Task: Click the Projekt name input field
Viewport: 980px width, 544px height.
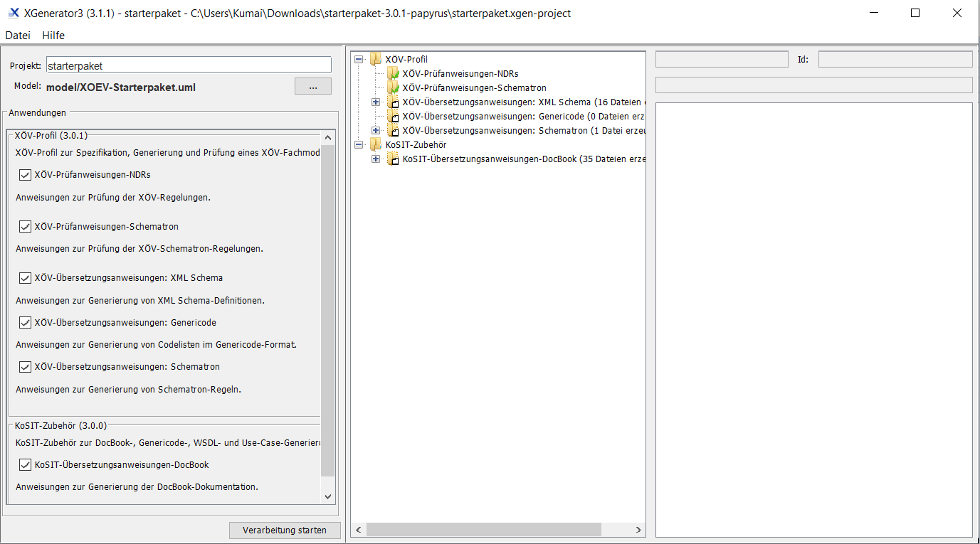Action: (x=189, y=65)
